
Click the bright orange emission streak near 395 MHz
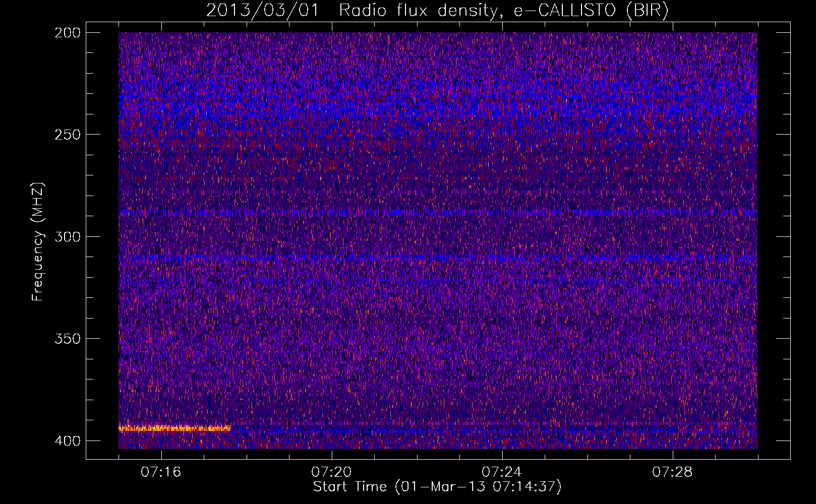point(174,428)
